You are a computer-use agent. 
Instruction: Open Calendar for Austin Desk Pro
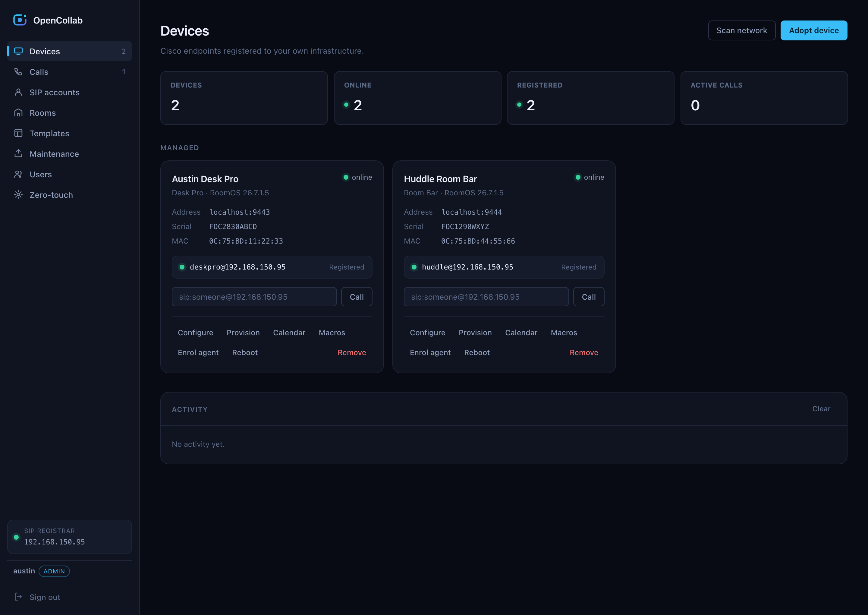click(289, 332)
